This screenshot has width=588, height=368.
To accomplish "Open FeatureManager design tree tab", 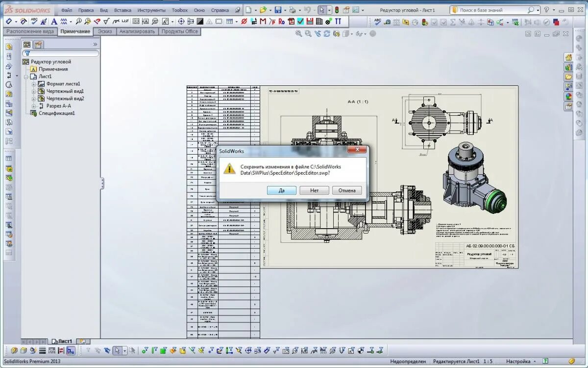I will tap(27, 45).
